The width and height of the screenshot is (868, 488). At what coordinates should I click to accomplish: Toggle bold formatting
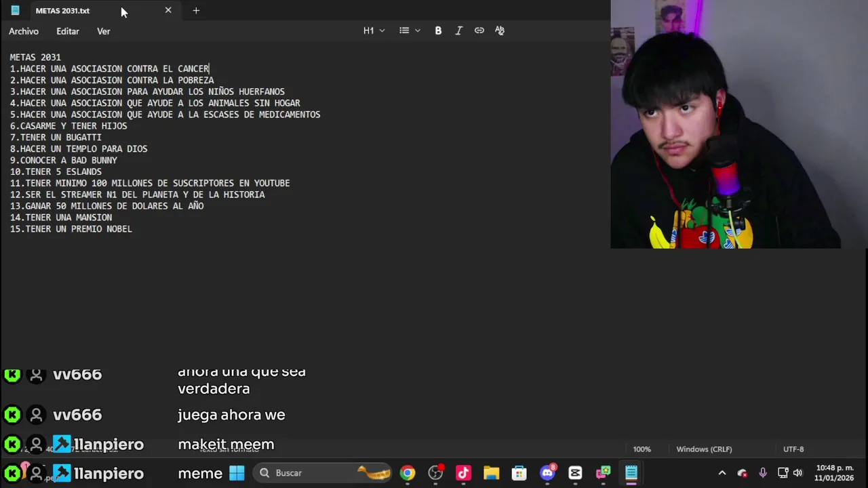click(438, 30)
